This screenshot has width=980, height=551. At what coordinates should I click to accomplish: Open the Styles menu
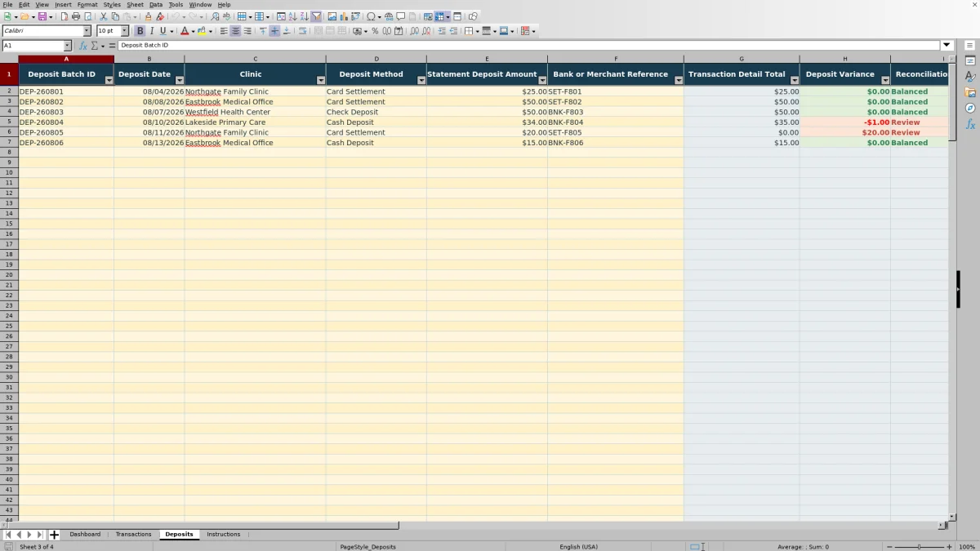(112, 4)
